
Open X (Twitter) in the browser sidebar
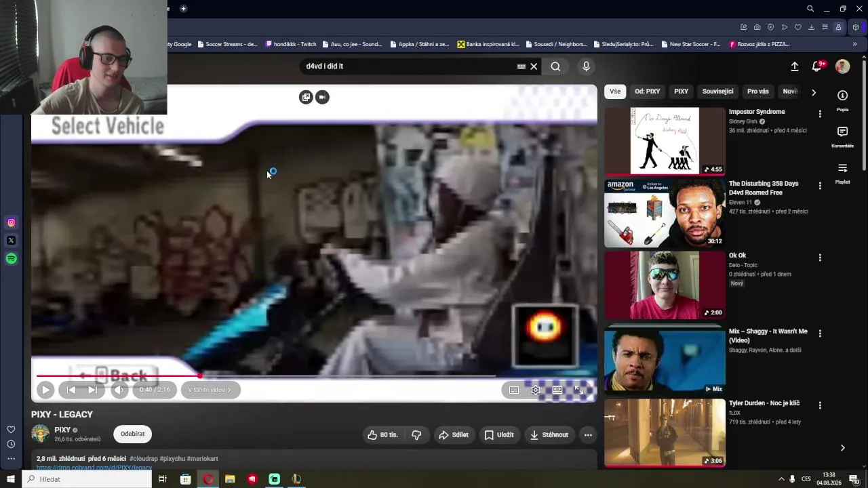[x=11, y=240]
